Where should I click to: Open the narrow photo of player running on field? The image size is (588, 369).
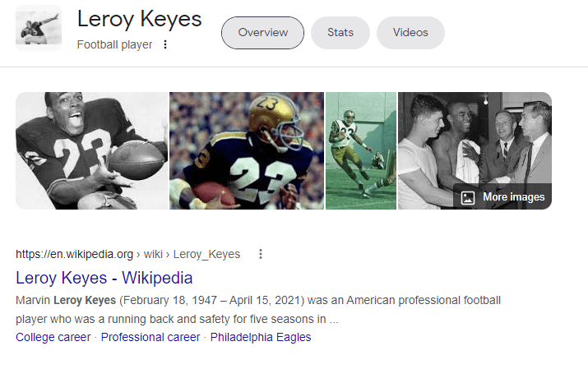coord(361,150)
